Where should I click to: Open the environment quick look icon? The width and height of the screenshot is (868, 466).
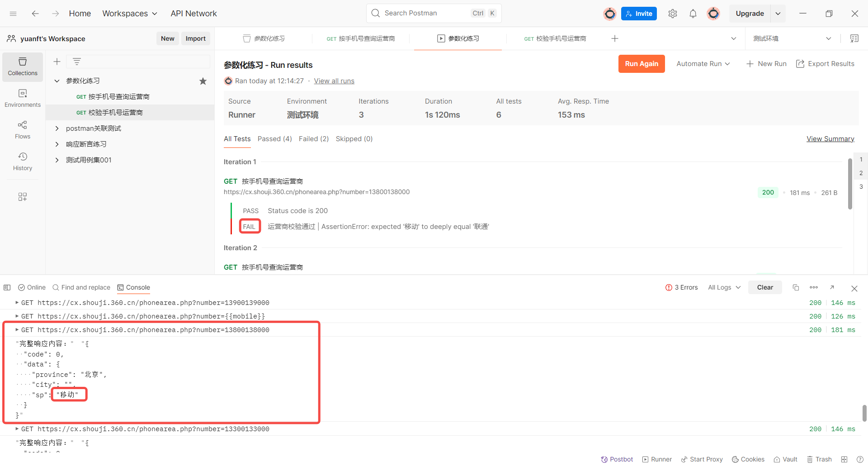tap(854, 38)
